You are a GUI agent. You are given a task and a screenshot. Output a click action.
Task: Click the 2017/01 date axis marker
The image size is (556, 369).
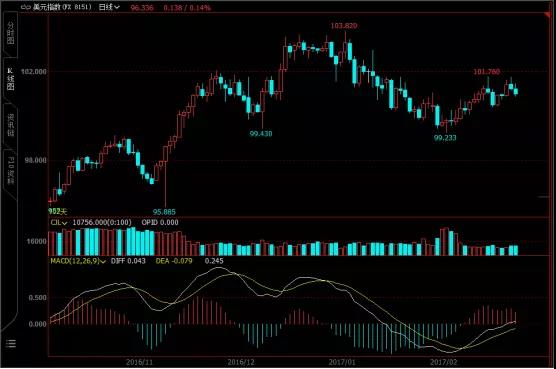coord(342,362)
